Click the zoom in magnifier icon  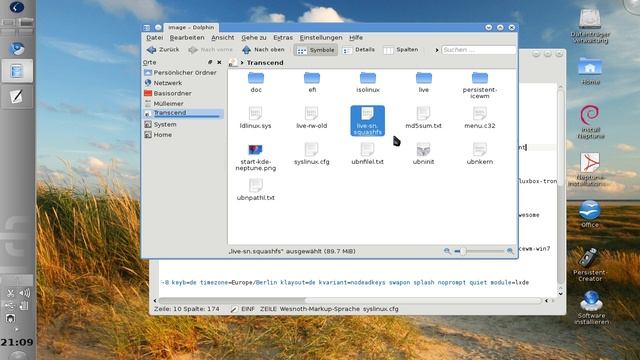510,251
